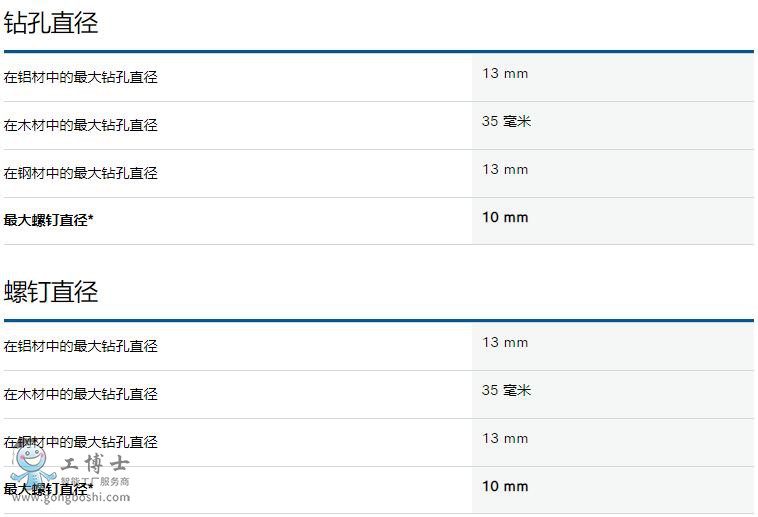Screen dimensions: 758x517
Task: Click bold 最大螺钉直径* label in 钻孔直径 section
Action: pos(49,220)
